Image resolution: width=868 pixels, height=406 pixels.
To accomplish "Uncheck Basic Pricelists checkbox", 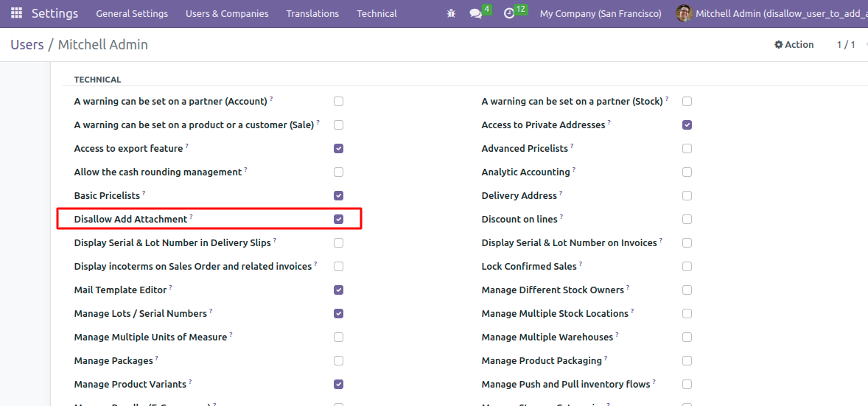I will 339,195.
